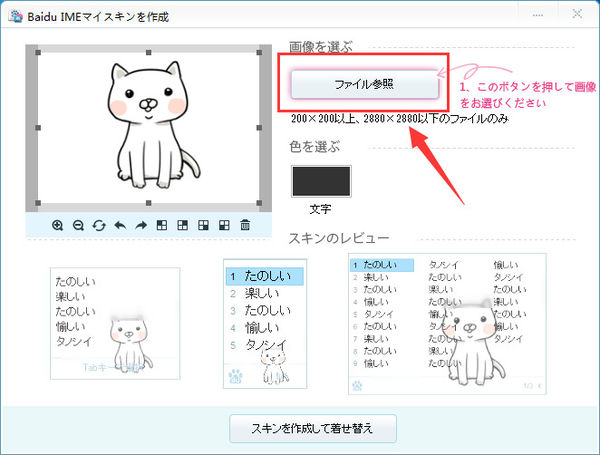Screen dimensions: 600x455
Task: Select candidate '2 楽しい' in vertical preview
Action: pyautogui.click(x=255, y=294)
